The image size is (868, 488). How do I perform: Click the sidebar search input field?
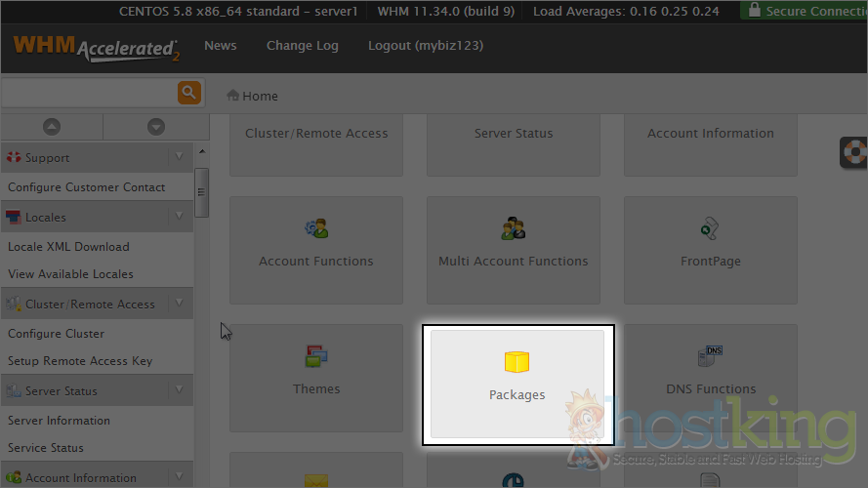(x=88, y=93)
